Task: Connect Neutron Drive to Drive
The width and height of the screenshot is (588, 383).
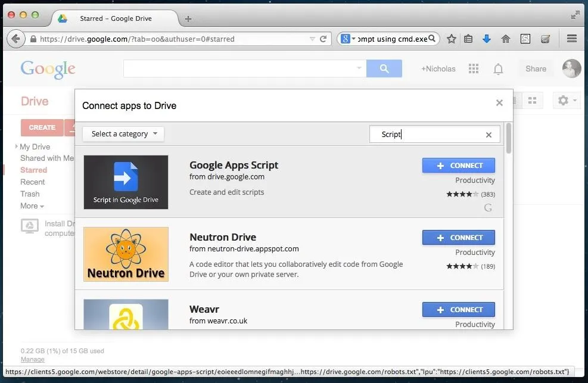Action: 459,238
